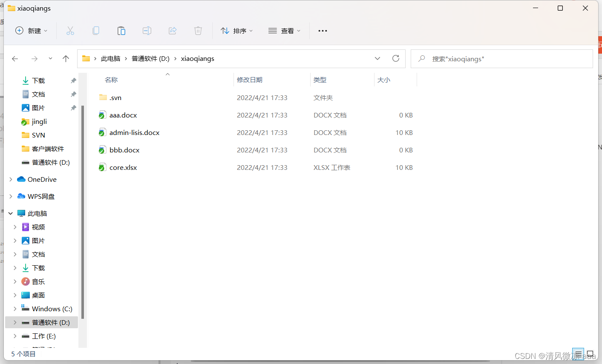Click the Rename icon in toolbar
Screen dimensions: 602x364
(147, 31)
